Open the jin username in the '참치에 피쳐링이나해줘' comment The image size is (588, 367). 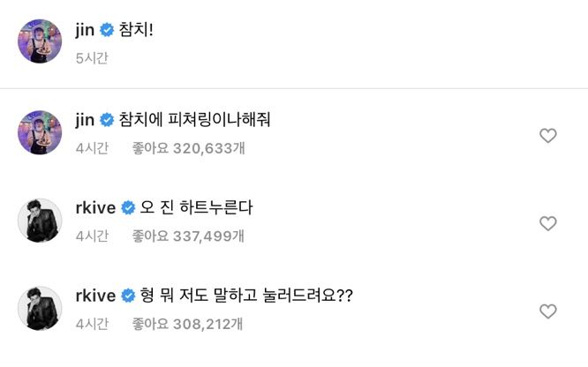point(86,120)
